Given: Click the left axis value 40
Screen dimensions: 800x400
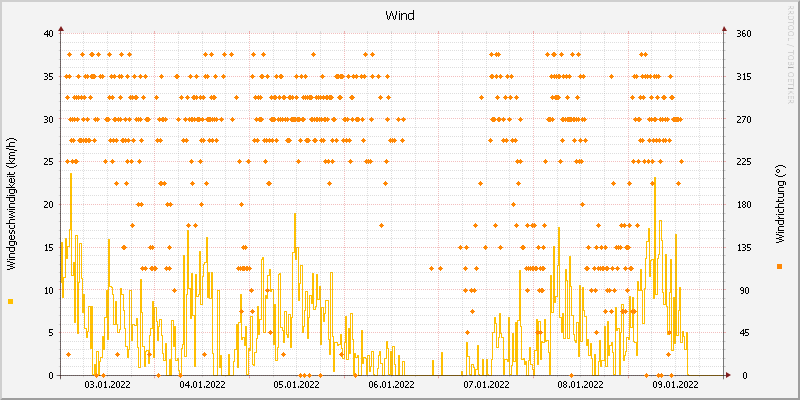Looking at the screenshot, I should (x=48, y=34).
